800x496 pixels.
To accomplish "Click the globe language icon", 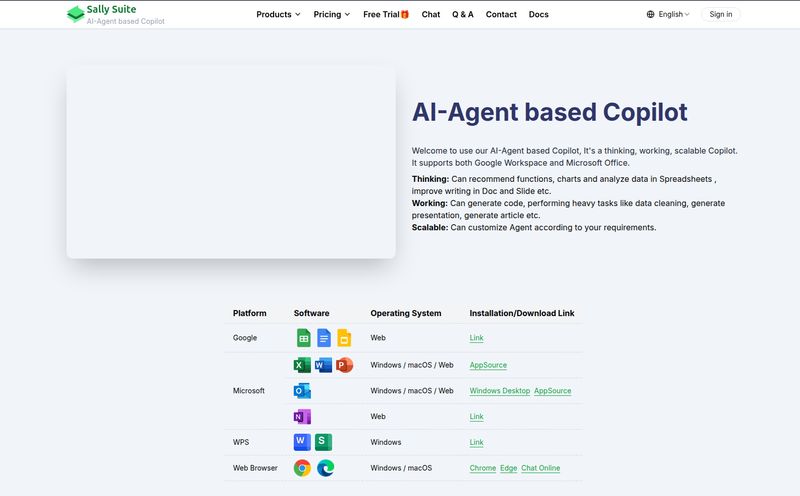I will pyautogui.click(x=651, y=14).
